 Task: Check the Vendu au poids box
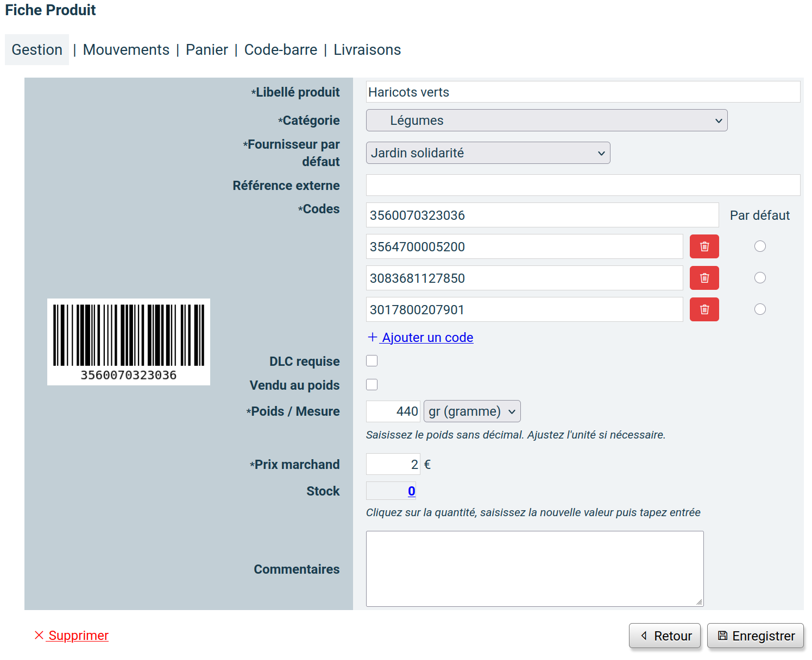pyautogui.click(x=372, y=385)
